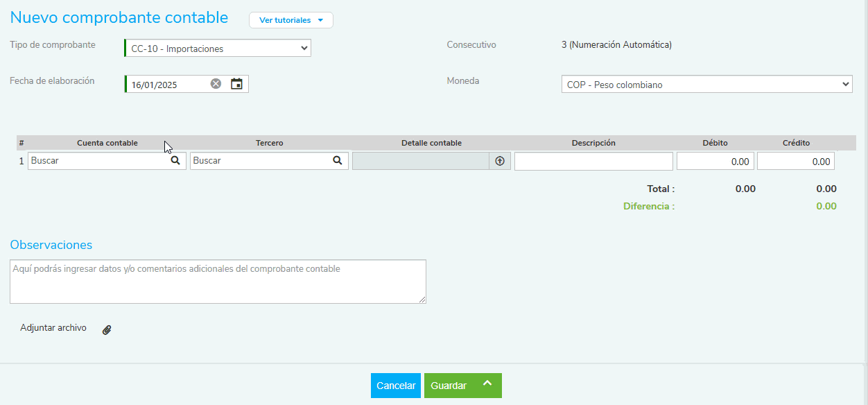Click the paperclip attach file icon

pos(107,330)
